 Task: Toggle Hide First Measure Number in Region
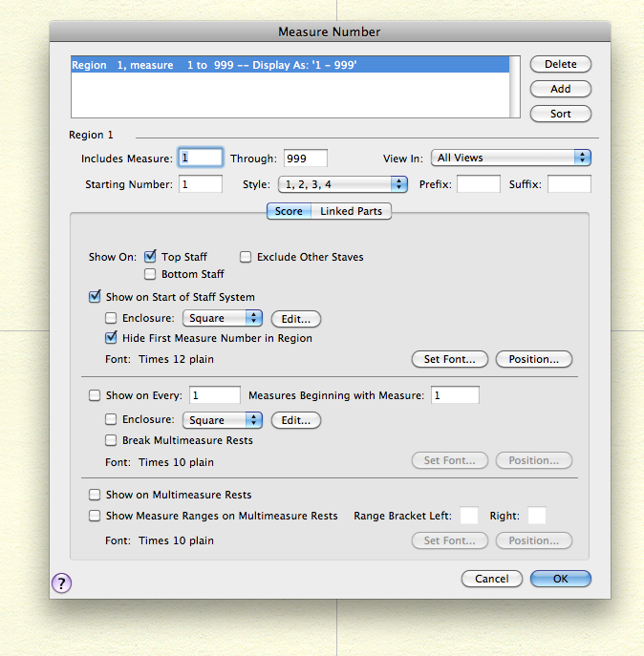point(111,338)
